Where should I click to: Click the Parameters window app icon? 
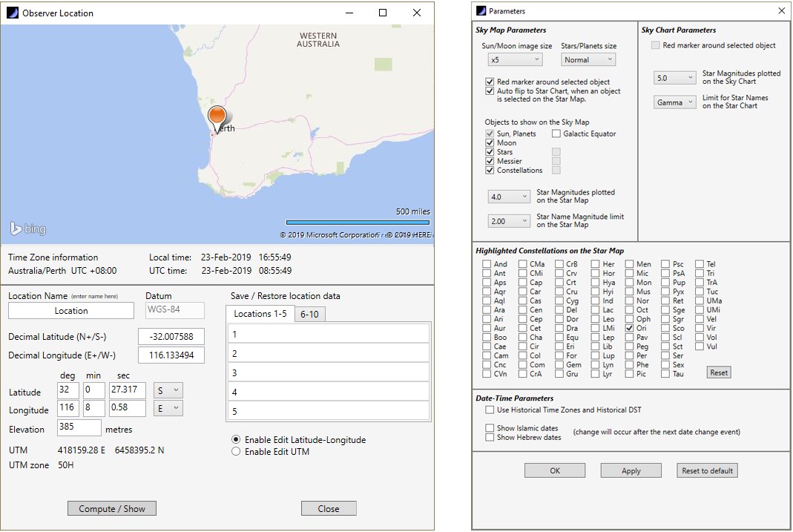tap(481, 10)
